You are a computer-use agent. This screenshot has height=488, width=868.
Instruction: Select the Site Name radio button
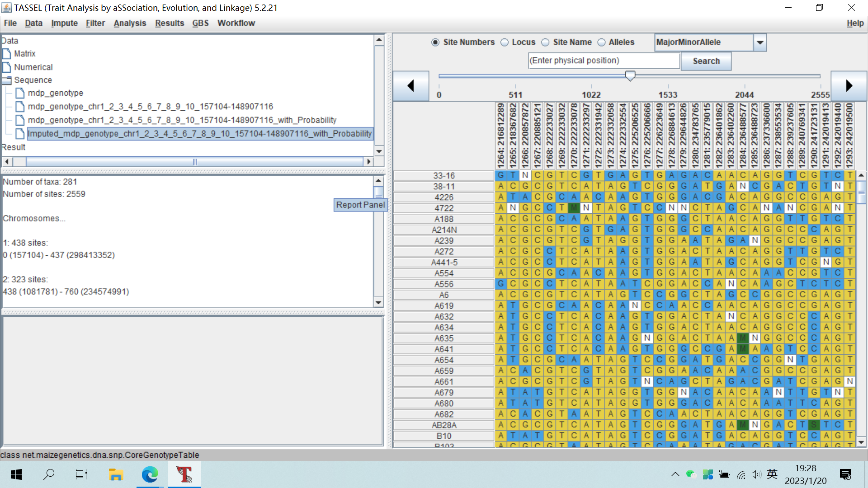[x=545, y=42]
